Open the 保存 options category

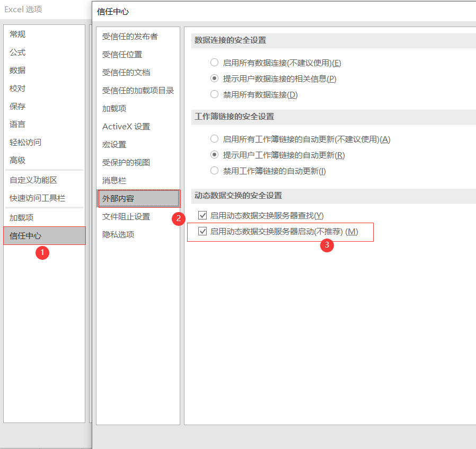click(x=45, y=106)
